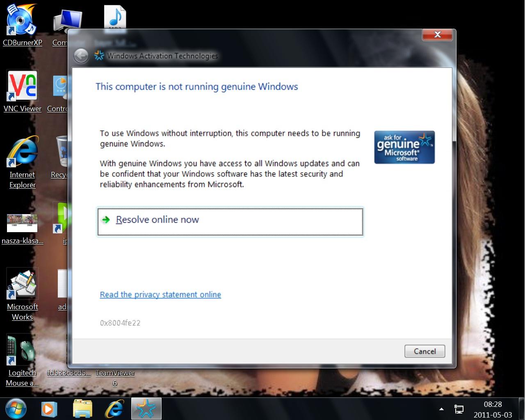Open the MP3 file on the desktop
This screenshot has width=525, height=420.
tap(115, 17)
